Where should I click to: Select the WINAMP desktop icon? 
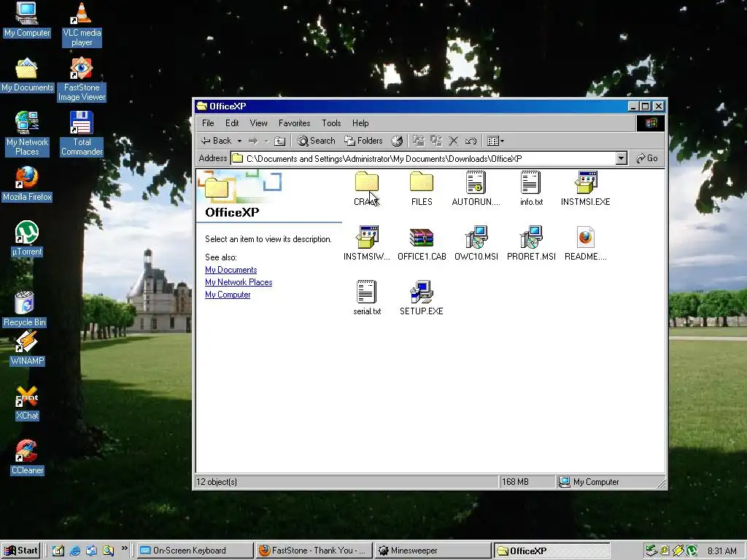27,348
